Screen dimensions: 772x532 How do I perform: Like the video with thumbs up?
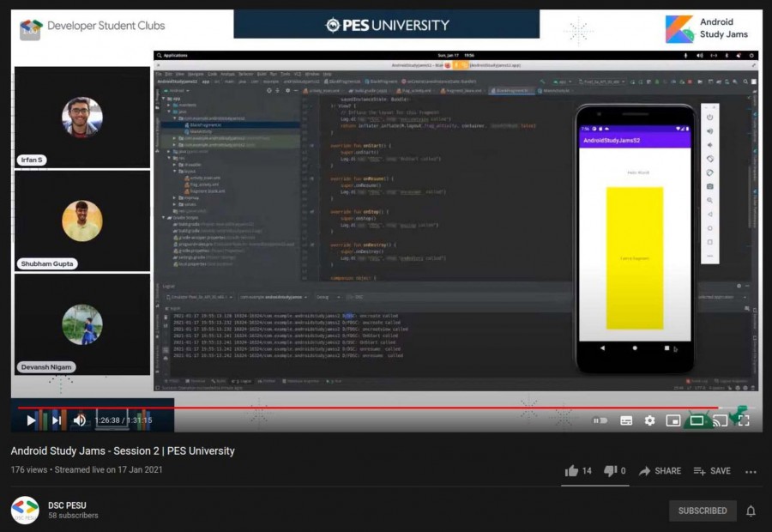571,471
